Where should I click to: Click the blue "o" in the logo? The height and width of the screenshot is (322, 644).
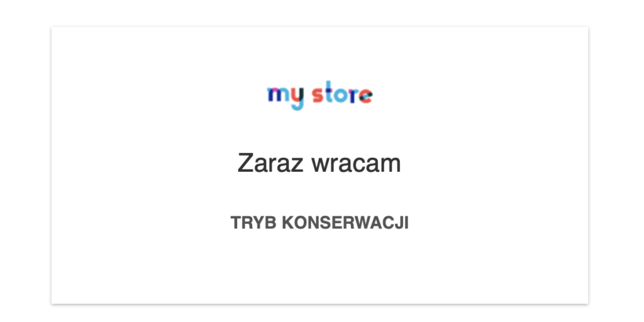[x=340, y=96]
